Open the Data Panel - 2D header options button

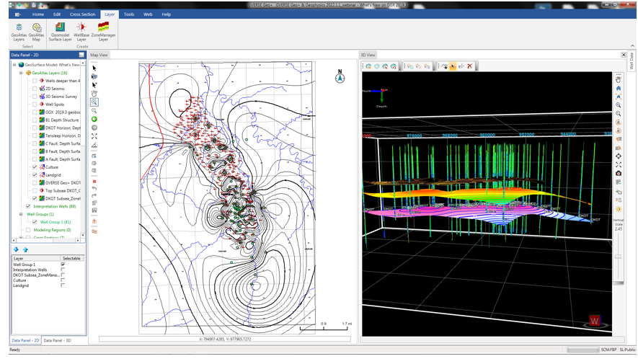pyautogui.click(x=81, y=55)
